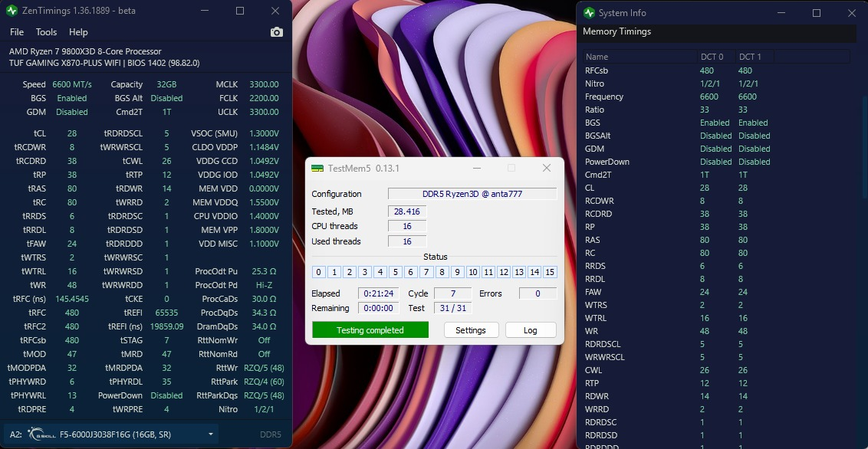Image resolution: width=868 pixels, height=449 pixels.
Task: Click the Remaining time field
Action: tap(379, 309)
